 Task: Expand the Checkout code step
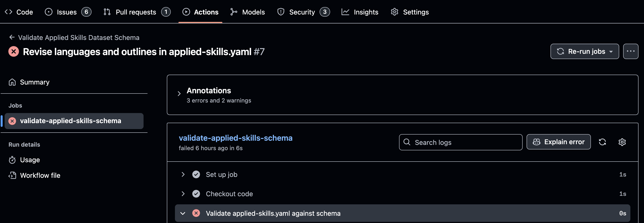(183, 194)
